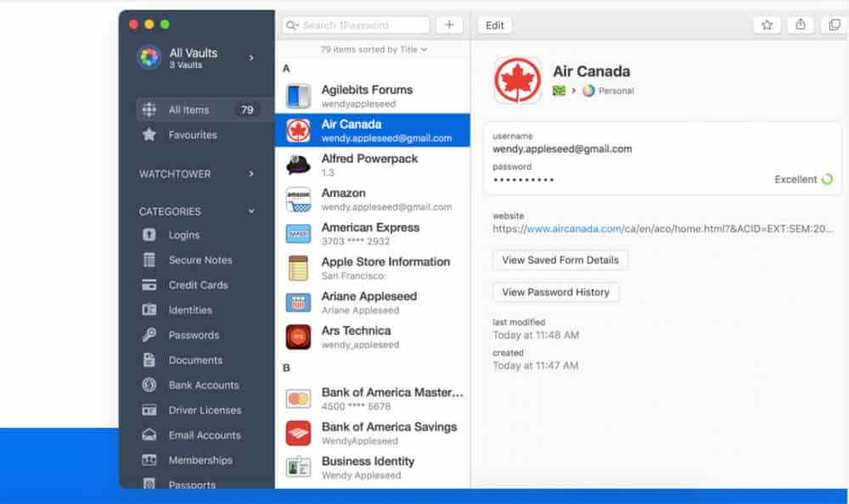Expand the All Vaults chevron
This screenshot has width=849, height=504.
coord(251,58)
